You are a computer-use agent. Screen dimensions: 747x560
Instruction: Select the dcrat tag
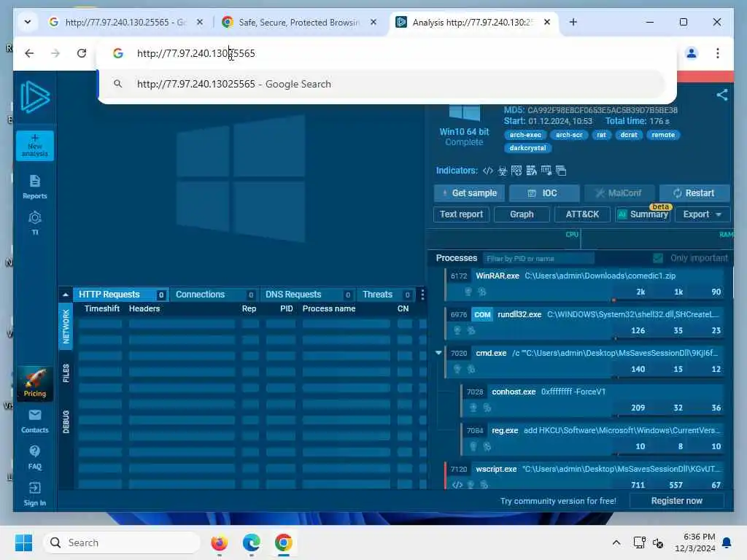(628, 135)
